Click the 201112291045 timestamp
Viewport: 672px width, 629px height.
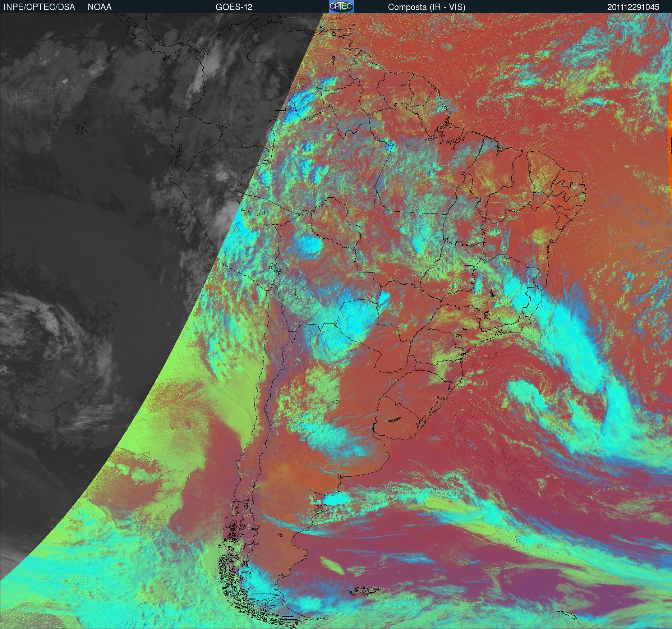633,7
